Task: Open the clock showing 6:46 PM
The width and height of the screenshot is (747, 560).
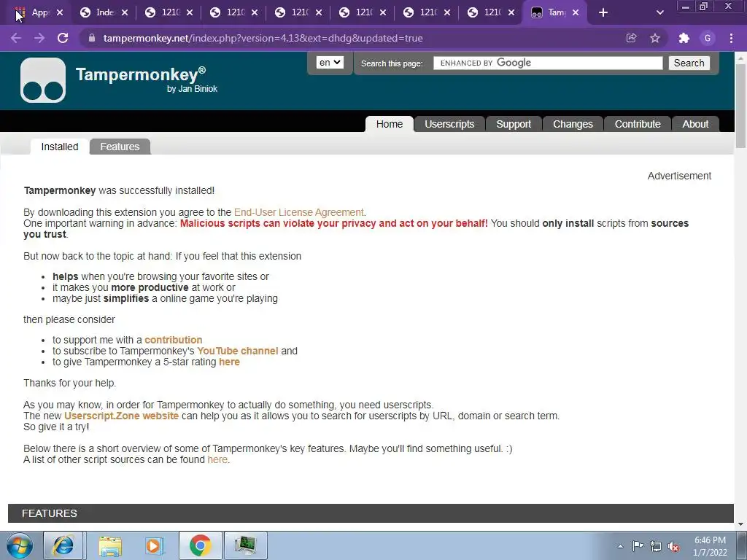Action: (710, 546)
